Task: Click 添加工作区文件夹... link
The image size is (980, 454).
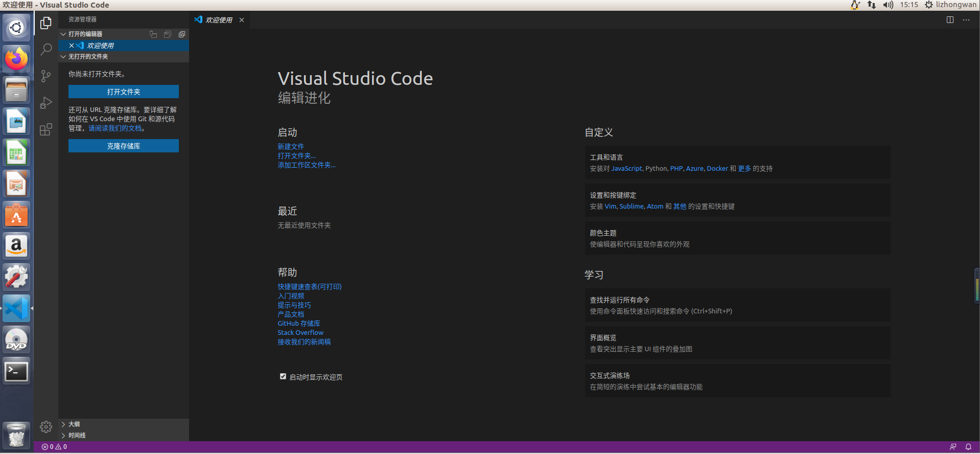Action: [x=307, y=165]
